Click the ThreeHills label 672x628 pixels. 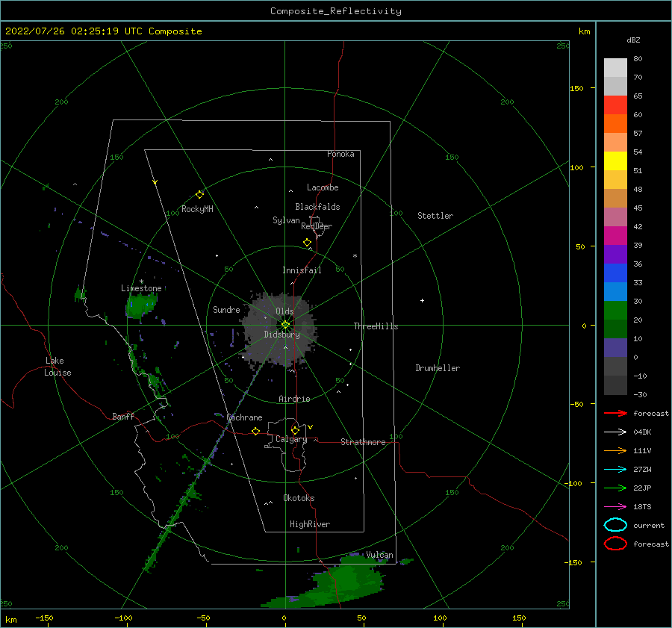(x=376, y=326)
